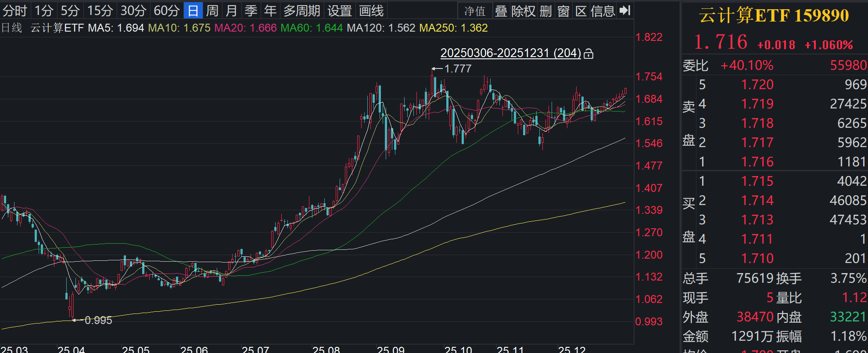Click the 叠 overlay toolbar button
The image size is (868, 353).
[x=501, y=11]
